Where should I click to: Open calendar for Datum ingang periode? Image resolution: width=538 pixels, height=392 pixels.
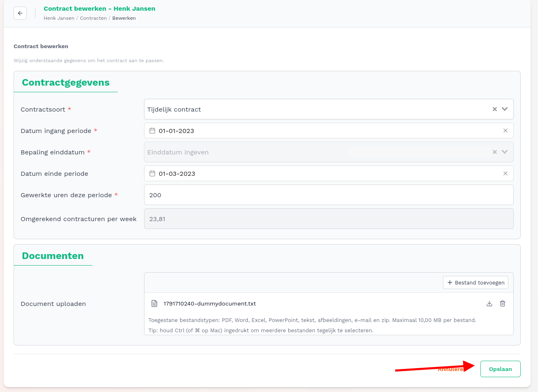point(152,131)
